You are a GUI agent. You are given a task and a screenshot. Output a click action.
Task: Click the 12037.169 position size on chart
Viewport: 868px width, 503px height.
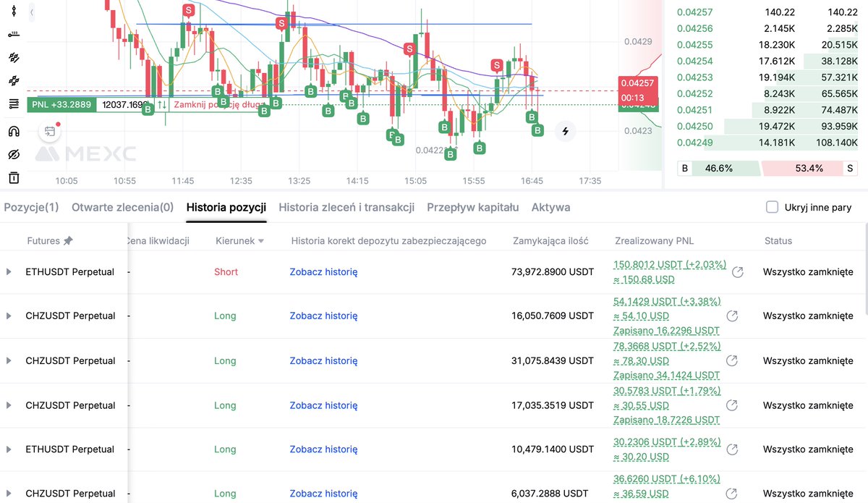point(125,105)
